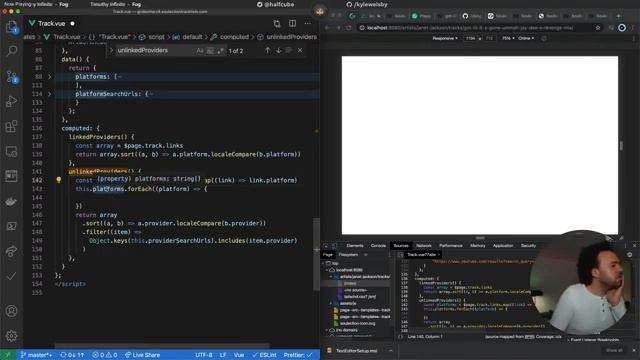The image size is (640, 360).
Task: Open the Remote Explorer icon in the activity bar
Action: tap(11, 151)
